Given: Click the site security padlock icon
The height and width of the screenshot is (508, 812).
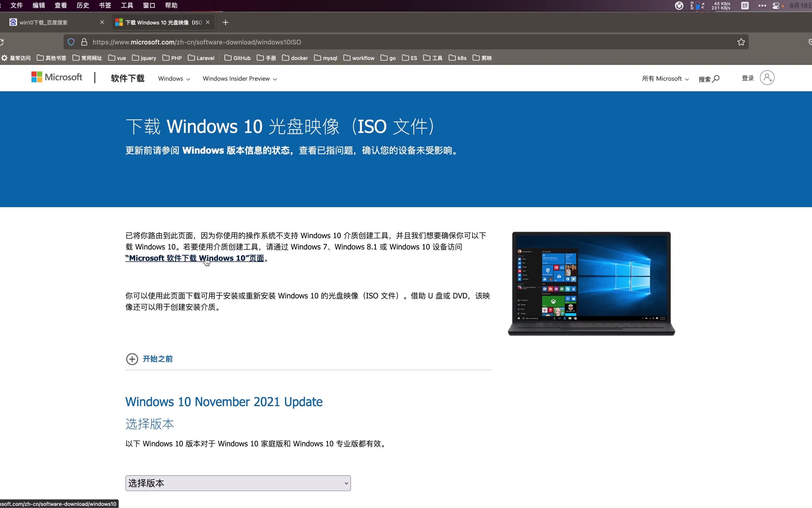Looking at the screenshot, I should 84,42.
